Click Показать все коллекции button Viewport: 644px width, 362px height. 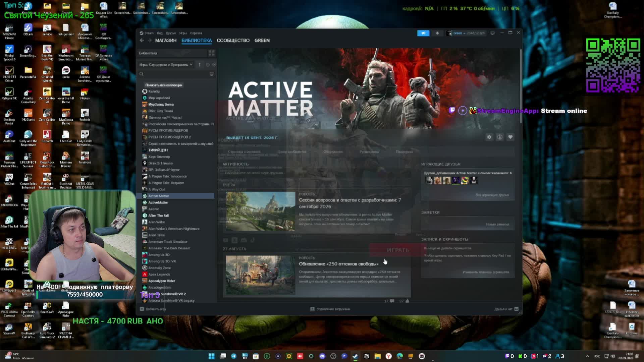164,85
